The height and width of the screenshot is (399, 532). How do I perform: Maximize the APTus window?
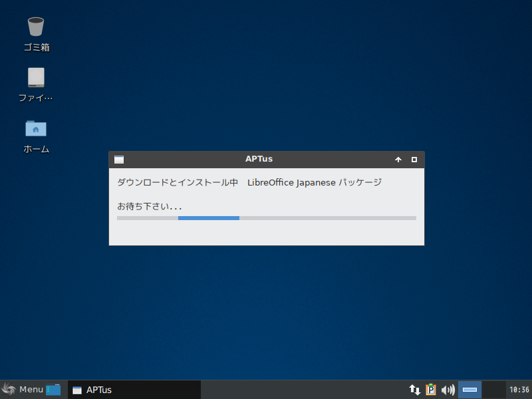coord(414,160)
